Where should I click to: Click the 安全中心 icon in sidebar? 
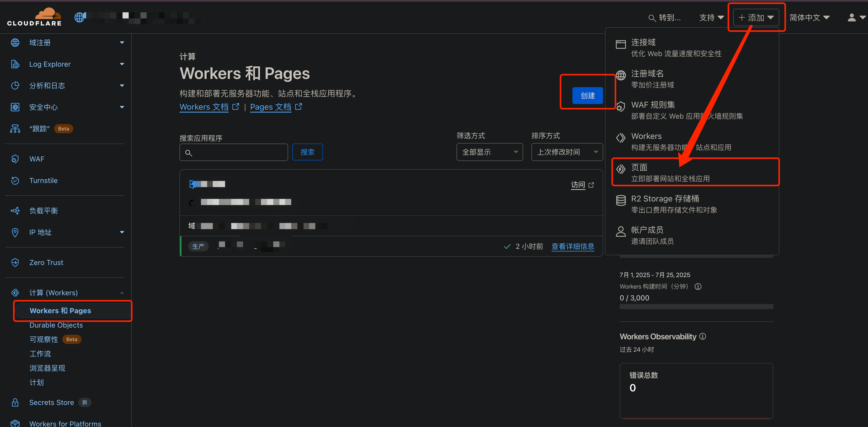(15, 107)
